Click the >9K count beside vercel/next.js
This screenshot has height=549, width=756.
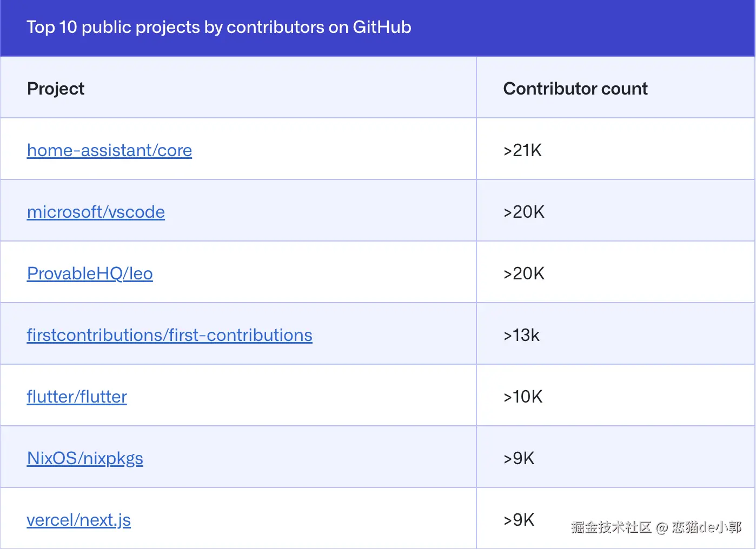pos(519,520)
